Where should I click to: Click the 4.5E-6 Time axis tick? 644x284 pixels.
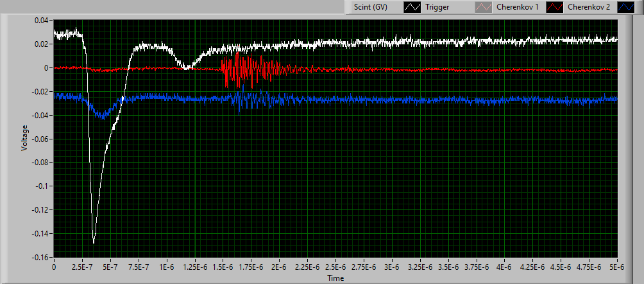(561, 267)
